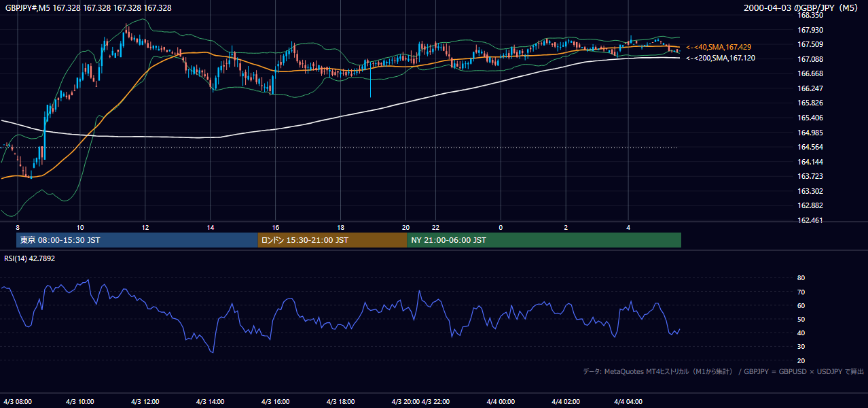Click the RSI(14) 42.7892 indicator label
The image size is (868, 408).
click(x=30, y=258)
